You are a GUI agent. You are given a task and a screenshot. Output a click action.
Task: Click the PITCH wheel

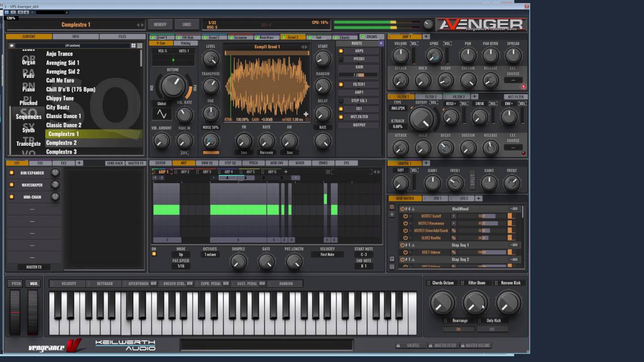[16, 312]
